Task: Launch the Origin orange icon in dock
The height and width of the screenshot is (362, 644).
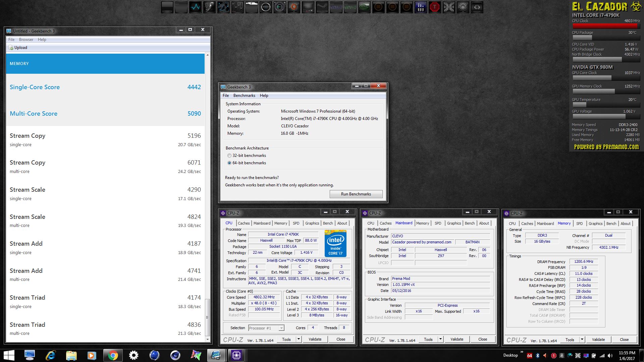Action: pos(294,7)
